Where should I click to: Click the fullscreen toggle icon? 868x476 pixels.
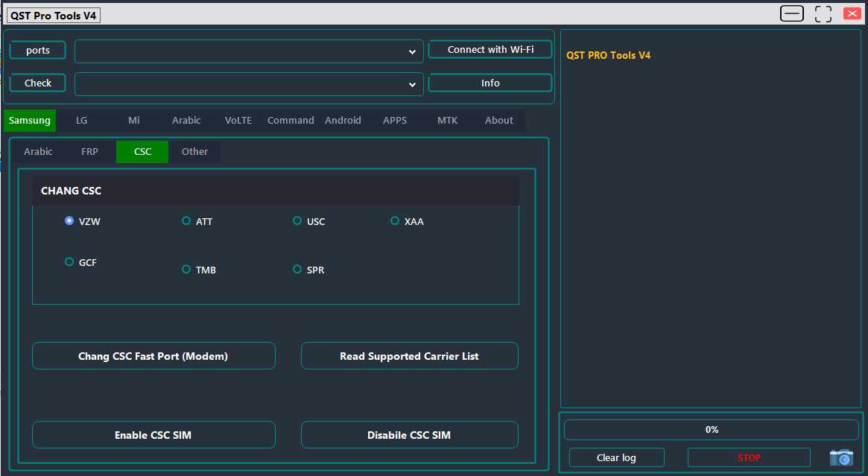823,13
